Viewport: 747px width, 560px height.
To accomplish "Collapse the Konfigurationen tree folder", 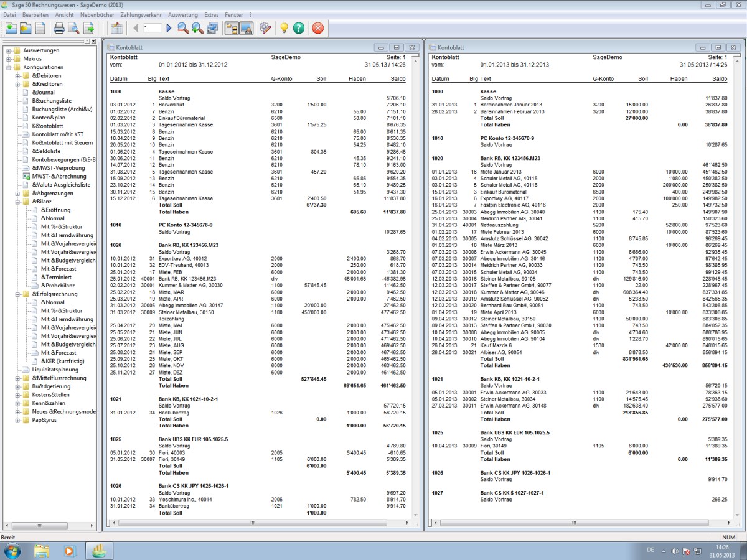I will (x=9, y=67).
